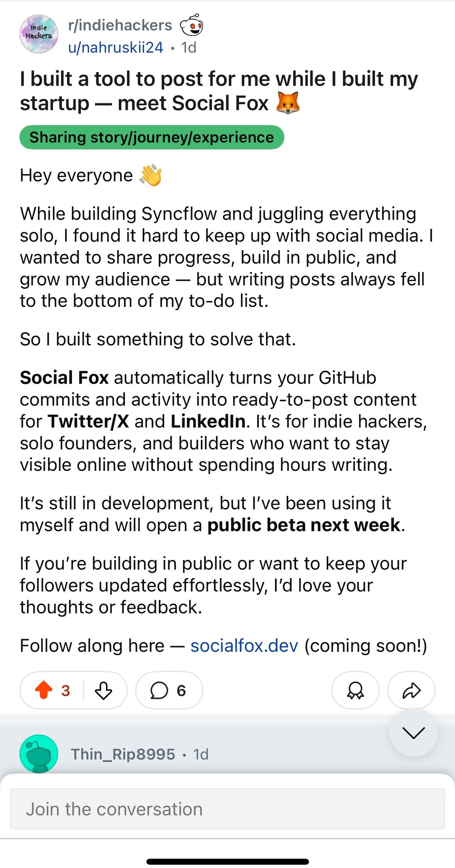Open Thin_Rip8995's green avatar

[x=39, y=754]
